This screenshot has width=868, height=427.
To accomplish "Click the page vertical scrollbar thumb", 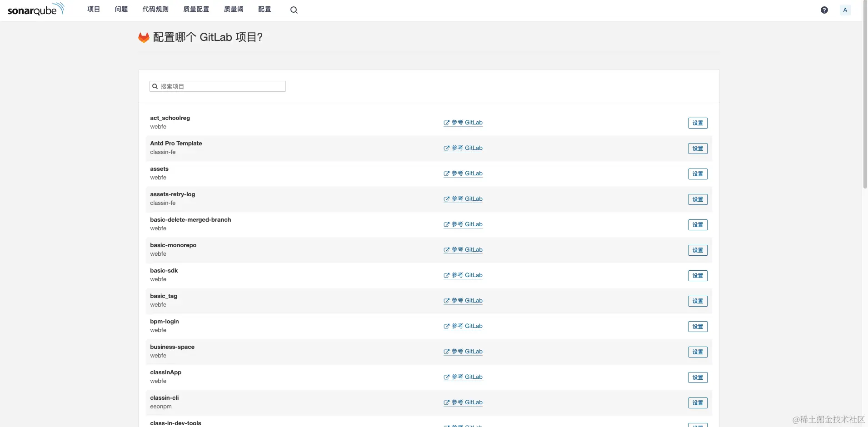I will pos(865,94).
